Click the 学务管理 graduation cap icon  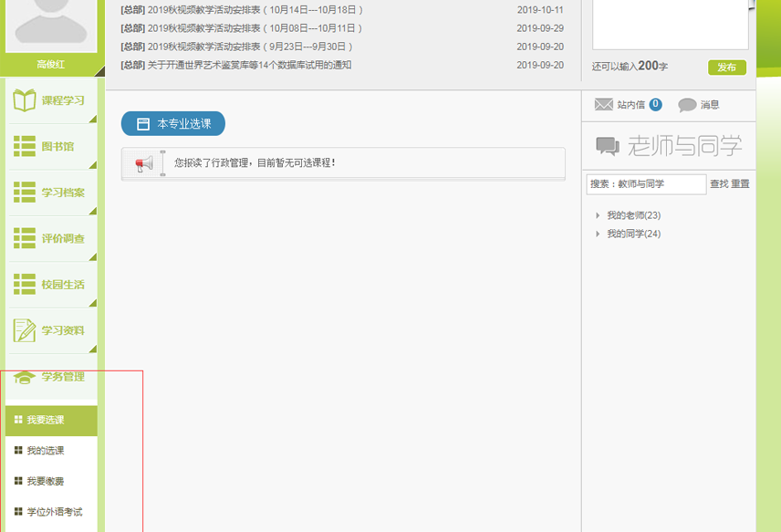[x=25, y=377]
